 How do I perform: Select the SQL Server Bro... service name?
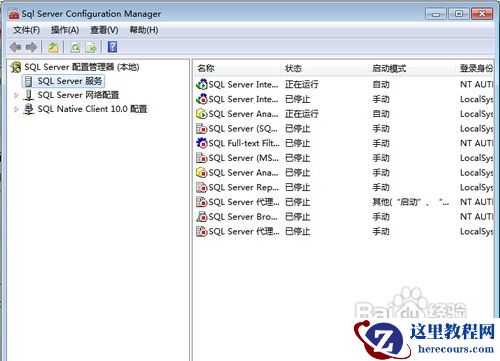pyautogui.click(x=243, y=217)
